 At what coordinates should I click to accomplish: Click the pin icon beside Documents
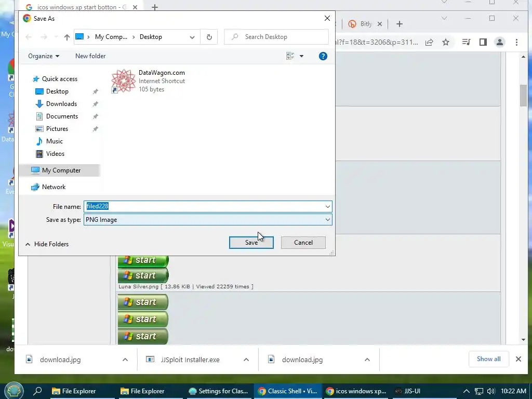point(96,117)
